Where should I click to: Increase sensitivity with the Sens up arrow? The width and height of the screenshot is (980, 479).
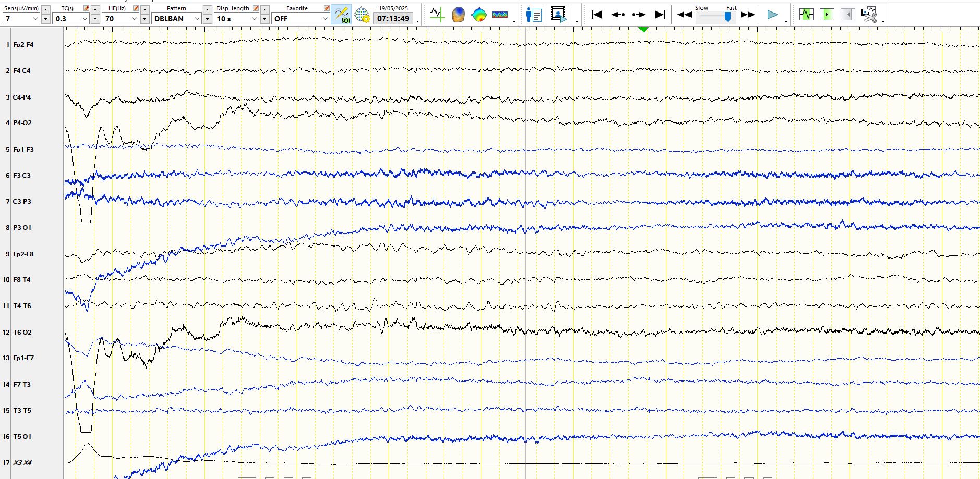[46, 9]
